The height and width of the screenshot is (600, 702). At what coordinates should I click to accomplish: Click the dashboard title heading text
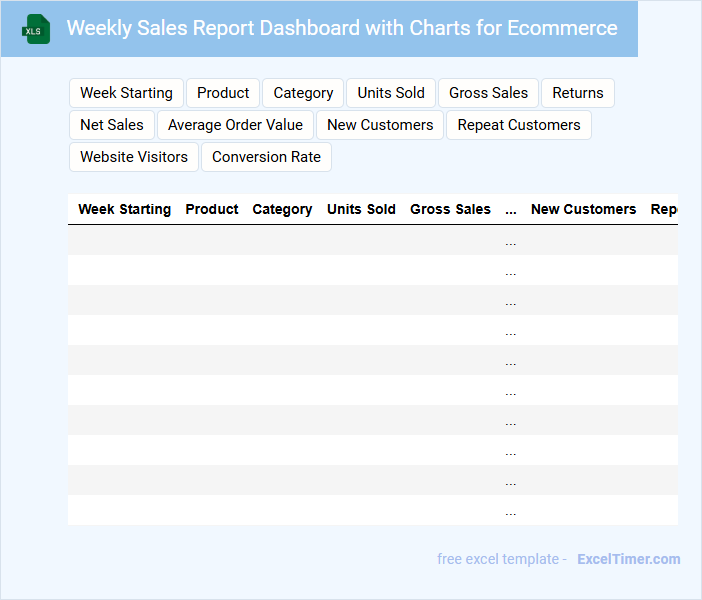(x=342, y=28)
